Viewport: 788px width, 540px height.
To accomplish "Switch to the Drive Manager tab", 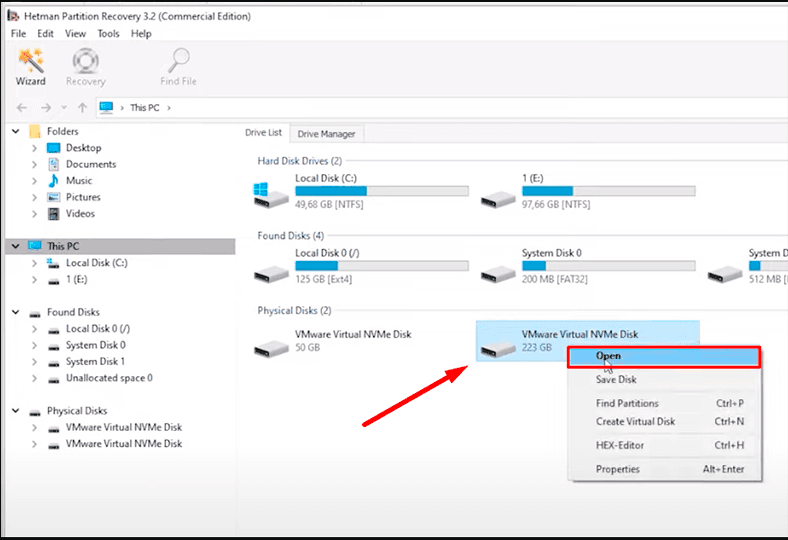I will pyautogui.click(x=326, y=134).
